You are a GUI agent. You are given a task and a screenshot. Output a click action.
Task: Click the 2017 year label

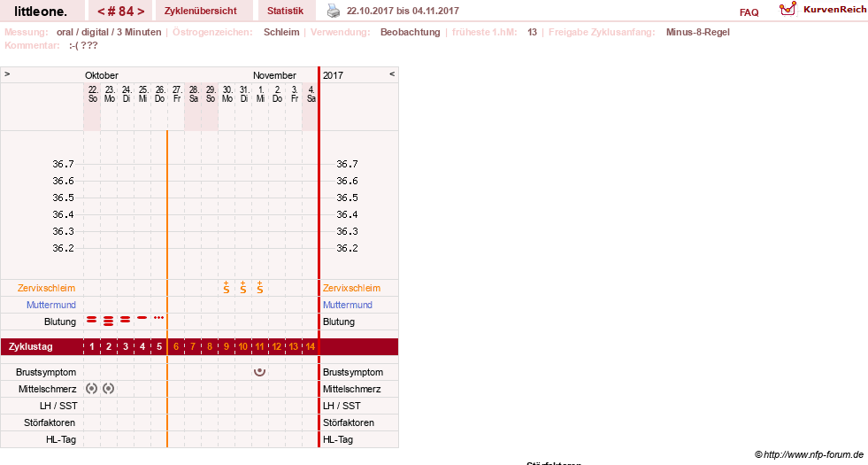click(333, 75)
